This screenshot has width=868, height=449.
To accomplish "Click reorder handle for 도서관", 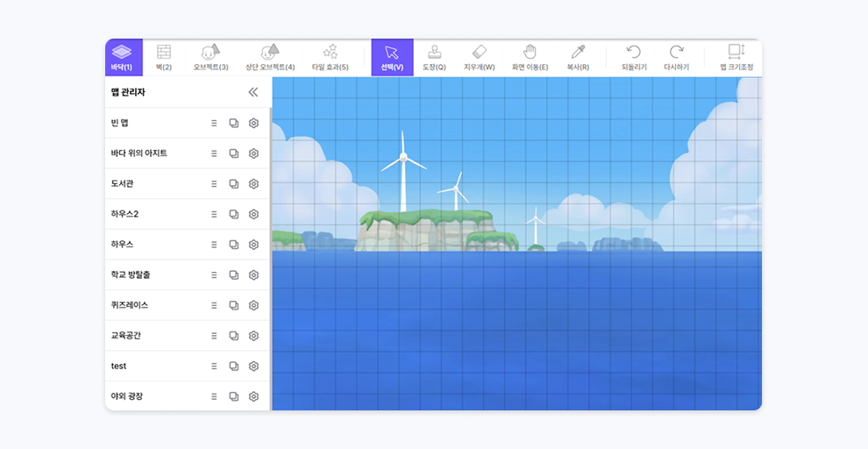I will [x=214, y=184].
